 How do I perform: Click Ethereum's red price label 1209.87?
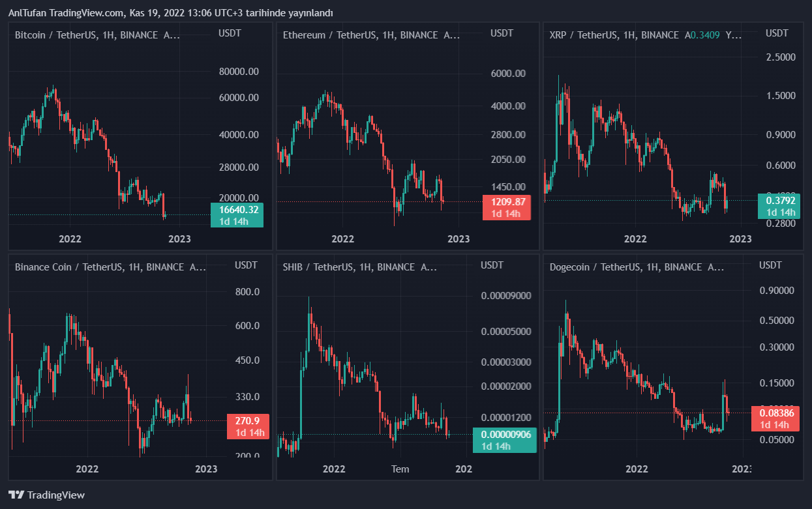click(x=507, y=202)
